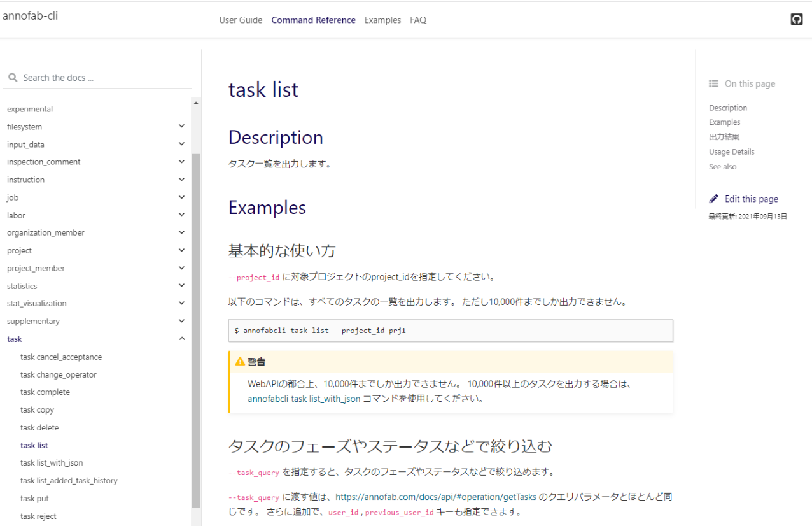The image size is (812, 526).
Task: Expand the filesystem section chevron
Action: 182,126
